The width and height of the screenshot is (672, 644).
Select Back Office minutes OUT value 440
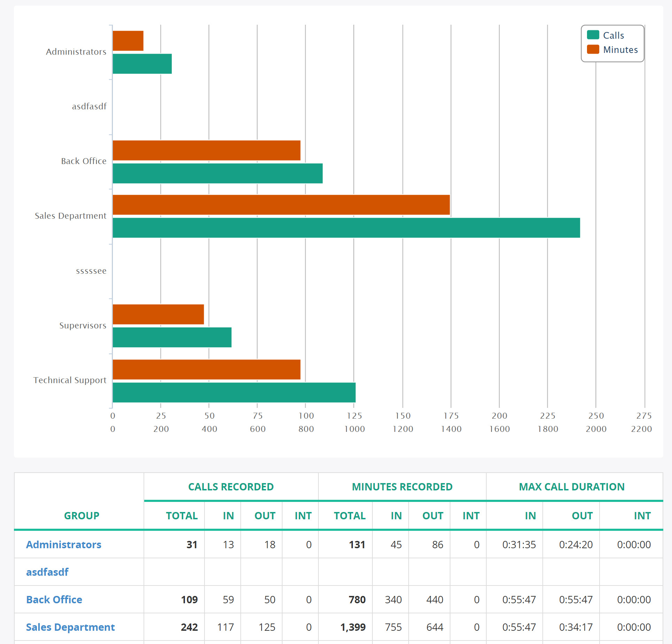(x=435, y=599)
